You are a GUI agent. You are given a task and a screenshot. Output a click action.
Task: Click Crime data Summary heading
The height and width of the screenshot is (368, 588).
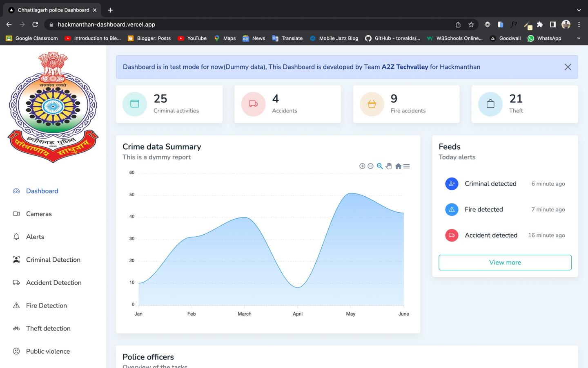click(162, 147)
